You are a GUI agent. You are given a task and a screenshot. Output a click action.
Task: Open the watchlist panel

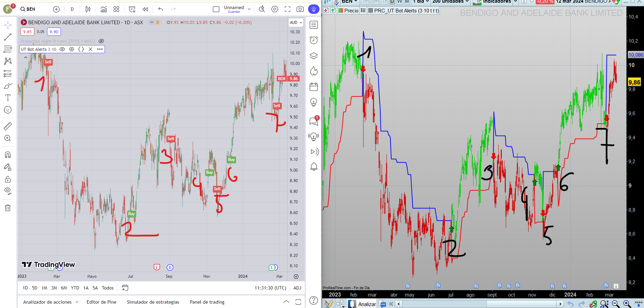tap(314, 25)
